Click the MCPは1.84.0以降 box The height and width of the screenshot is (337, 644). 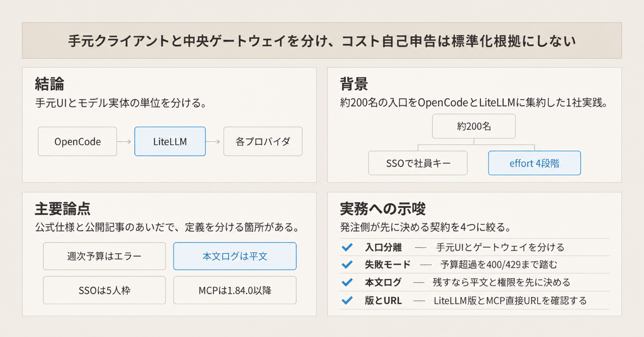[235, 290]
